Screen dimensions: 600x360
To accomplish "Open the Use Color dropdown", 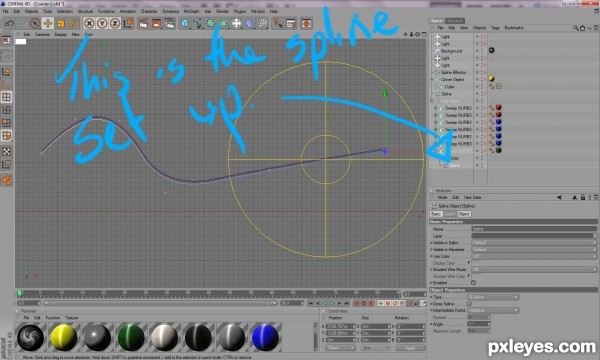I will click(x=534, y=256).
